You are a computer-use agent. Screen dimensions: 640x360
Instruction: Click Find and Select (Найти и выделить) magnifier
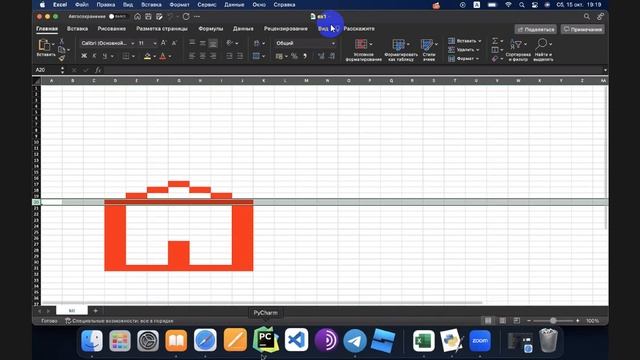541,44
